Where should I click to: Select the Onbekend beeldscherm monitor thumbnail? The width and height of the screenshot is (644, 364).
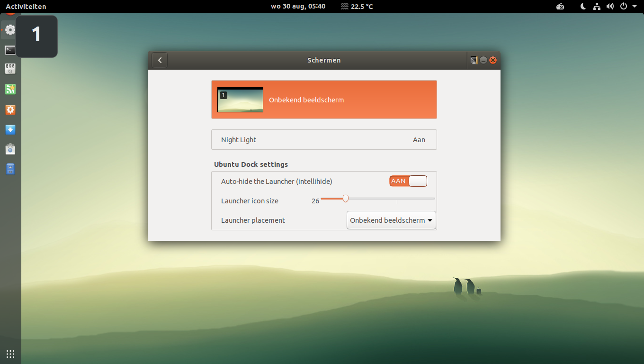coord(240,100)
